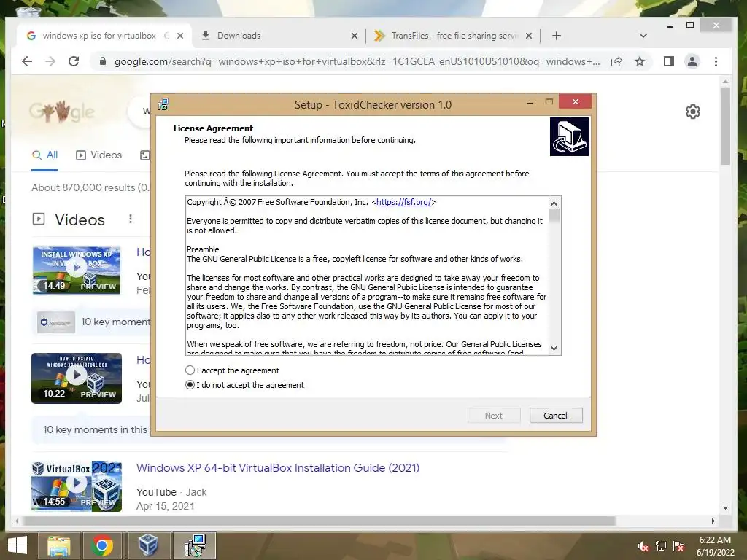747x560 pixels.
Task: Open Videos section three-dot options
Action: pyautogui.click(x=130, y=219)
